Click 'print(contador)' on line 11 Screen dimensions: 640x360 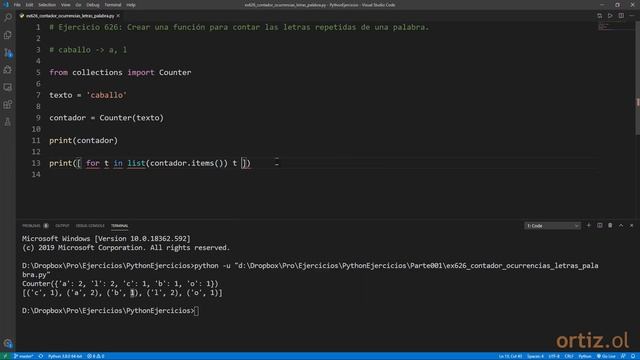[x=83, y=140]
